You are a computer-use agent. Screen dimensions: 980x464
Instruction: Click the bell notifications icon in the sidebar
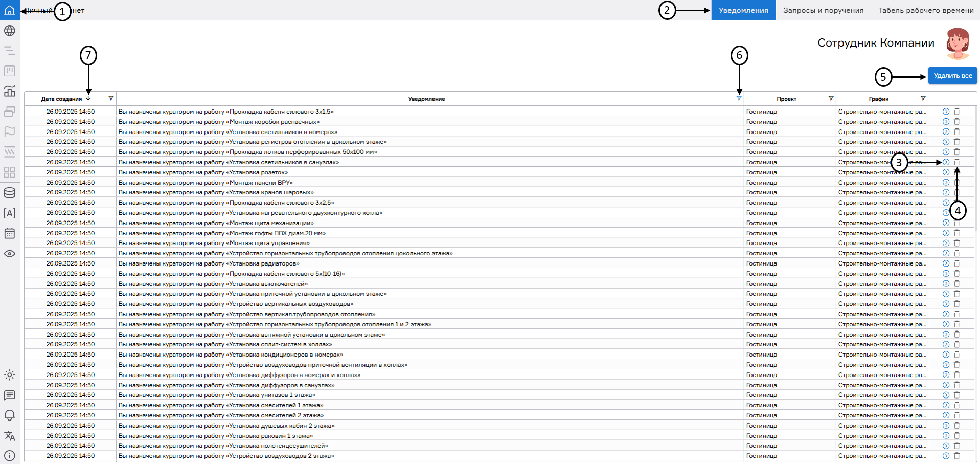10,415
